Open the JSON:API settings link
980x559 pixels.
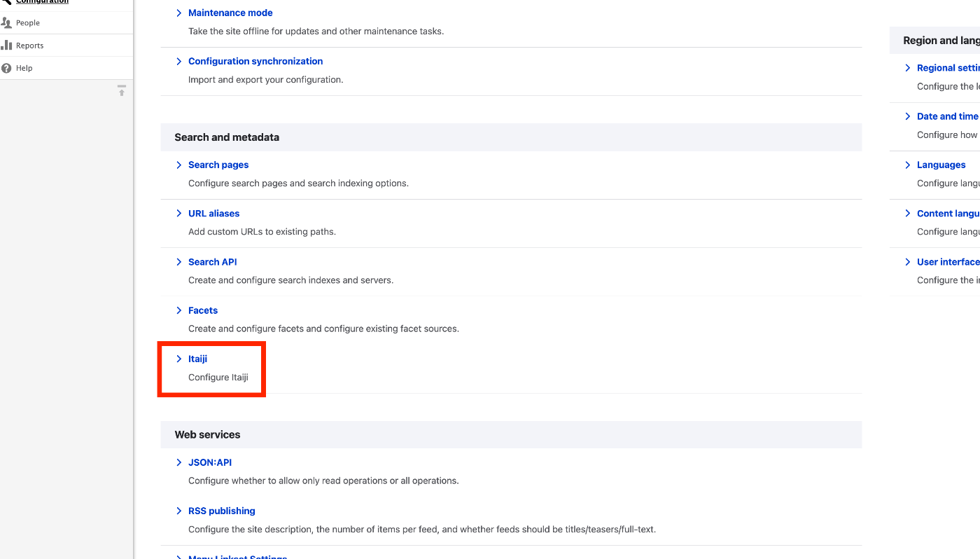(x=210, y=462)
